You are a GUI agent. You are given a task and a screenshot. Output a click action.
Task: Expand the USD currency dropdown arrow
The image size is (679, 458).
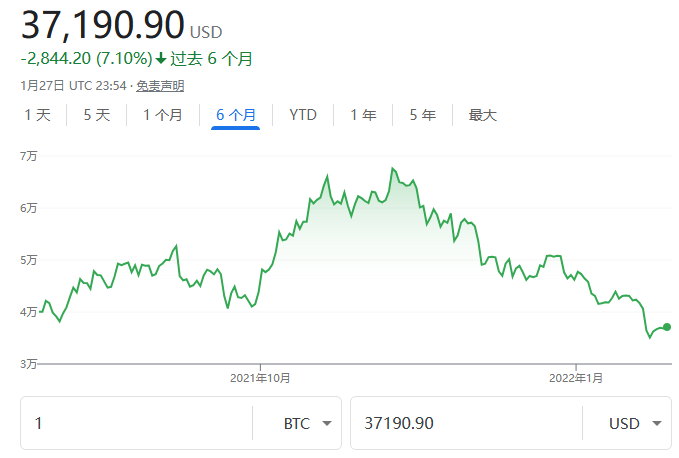coord(657,423)
